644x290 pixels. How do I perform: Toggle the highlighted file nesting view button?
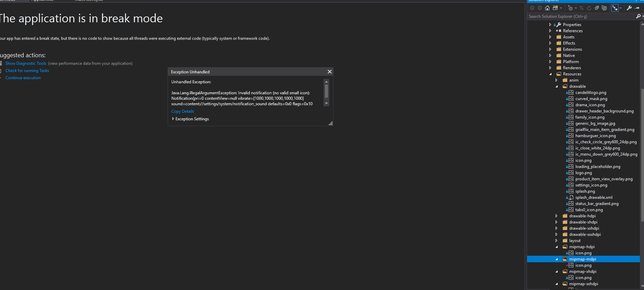click(615, 8)
